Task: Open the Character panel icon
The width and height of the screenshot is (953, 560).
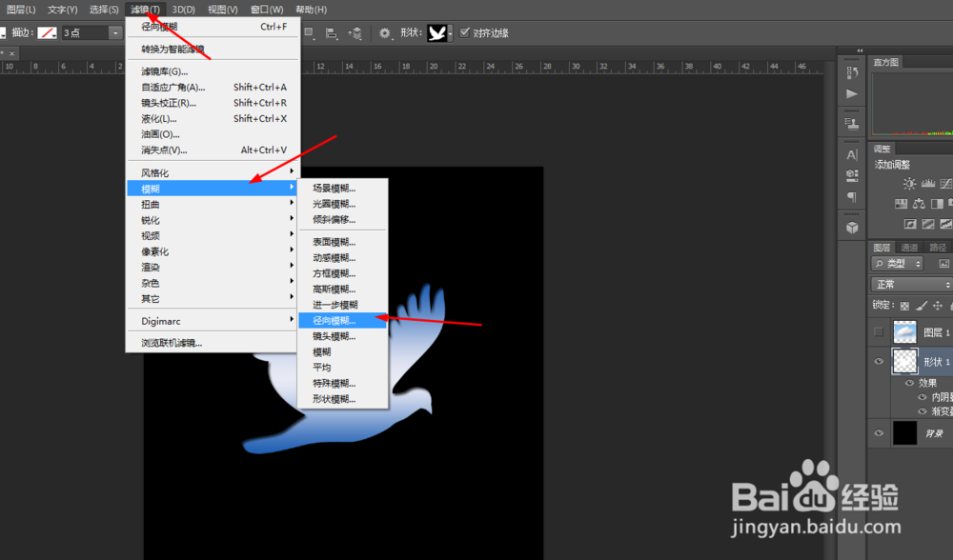Action: (850, 152)
